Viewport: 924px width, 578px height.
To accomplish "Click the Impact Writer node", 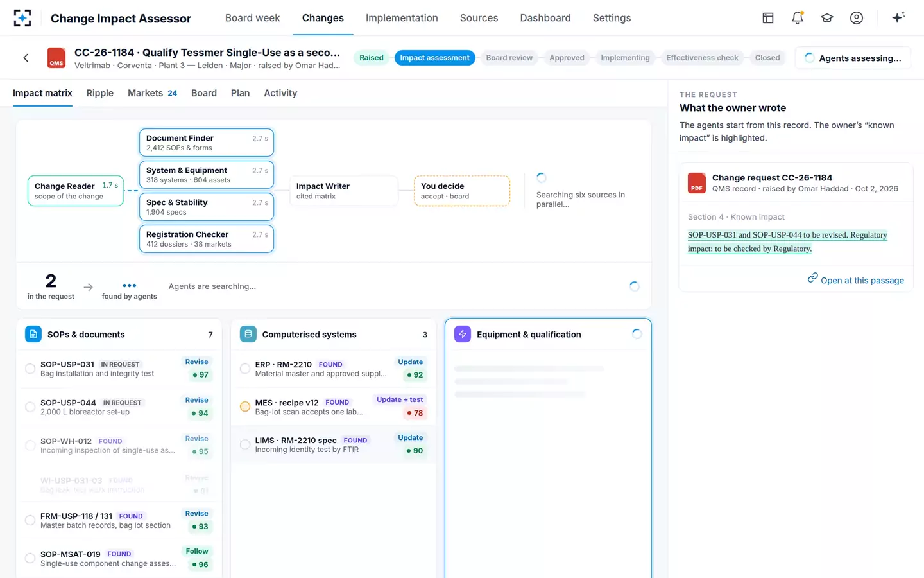I will pos(344,191).
